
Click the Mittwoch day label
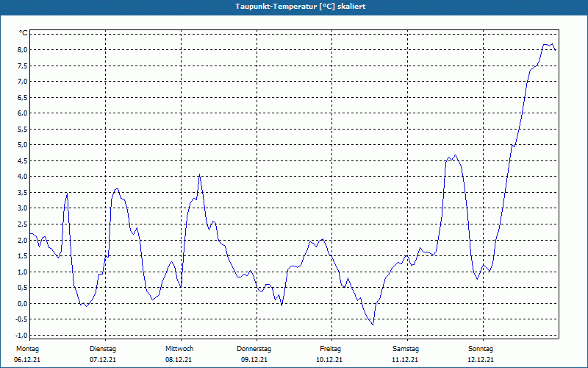179,349
